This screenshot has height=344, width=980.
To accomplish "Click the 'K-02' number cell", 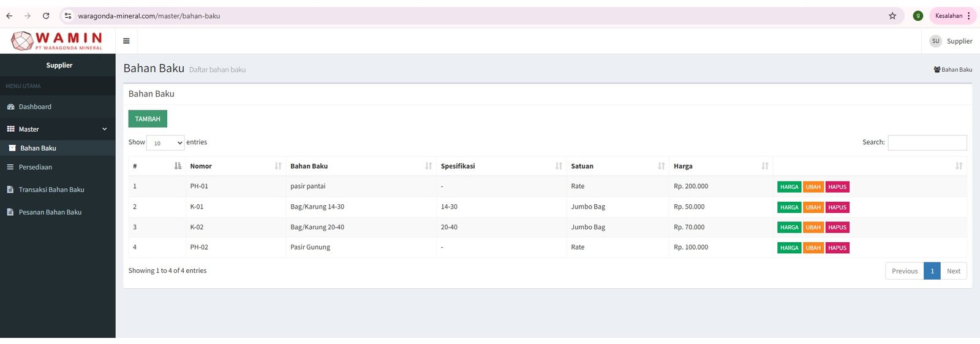I will [236, 227].
